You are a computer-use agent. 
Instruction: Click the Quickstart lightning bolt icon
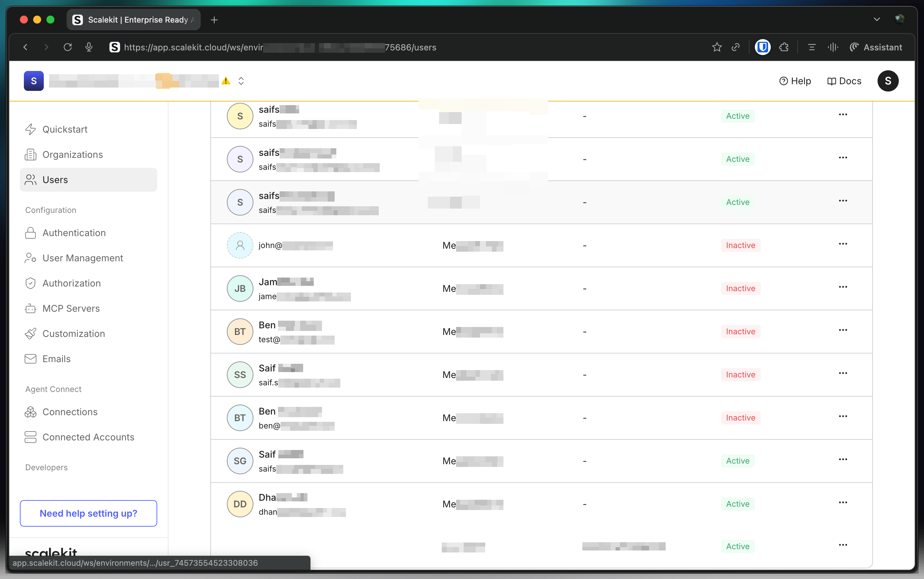point(30,129)
